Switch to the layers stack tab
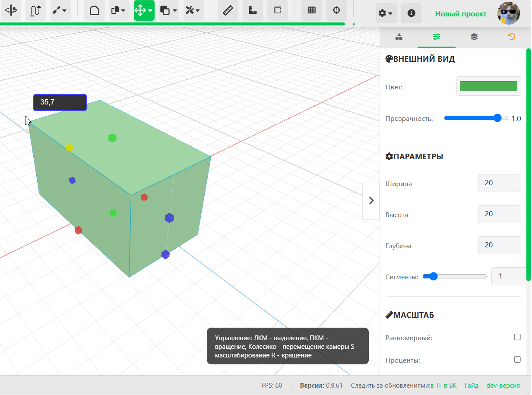The height and width of the screenshot is (395, 532). (474, 37)
